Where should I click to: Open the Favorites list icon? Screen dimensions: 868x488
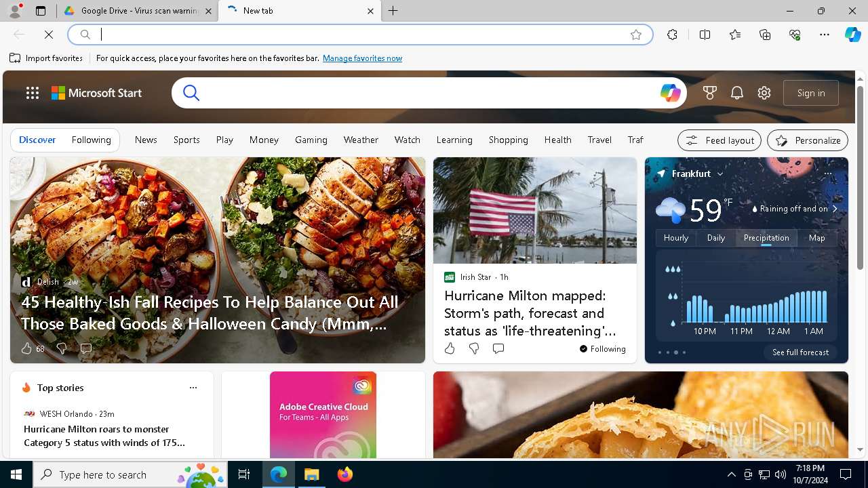tap(735, 35)
